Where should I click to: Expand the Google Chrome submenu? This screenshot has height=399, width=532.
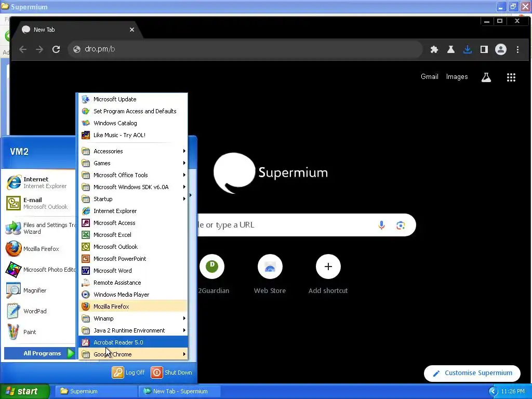pos(133,354)
